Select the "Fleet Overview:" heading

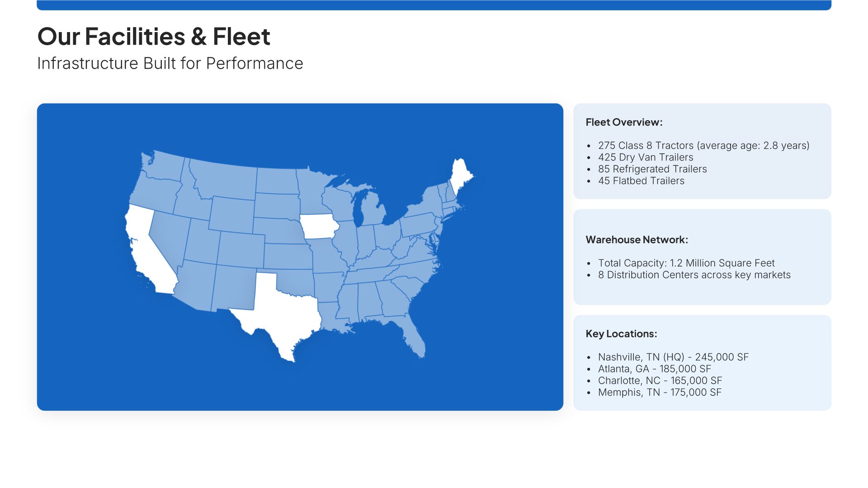pyautogui.click(x=624, y=122)
